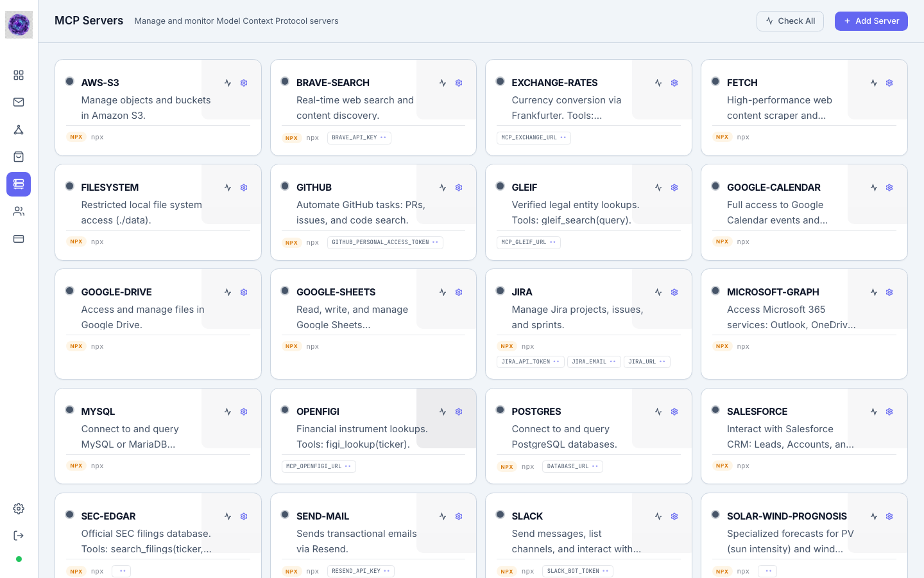
Task: Configure the POSTGRES server via gear icon
Action: [674, 412]
